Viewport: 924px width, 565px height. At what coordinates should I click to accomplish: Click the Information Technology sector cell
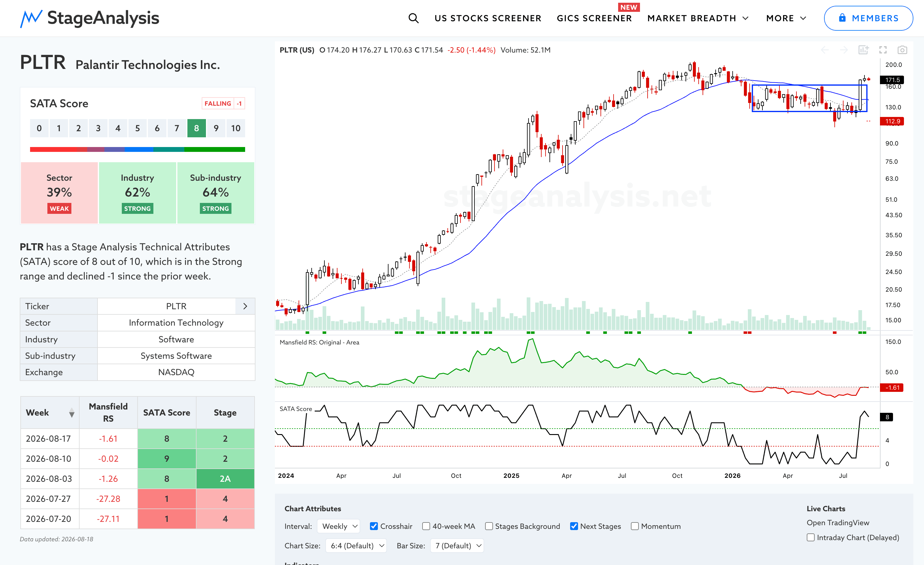pos(176,322)
